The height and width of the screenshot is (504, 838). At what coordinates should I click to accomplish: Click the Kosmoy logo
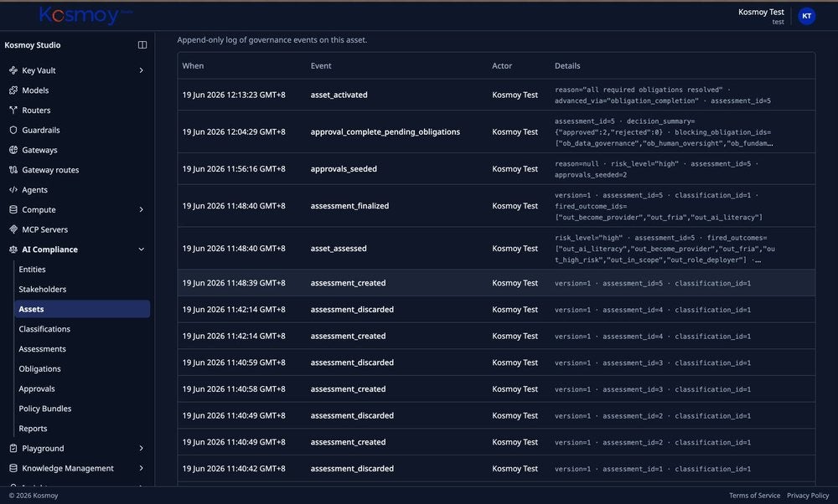(85, 15)
